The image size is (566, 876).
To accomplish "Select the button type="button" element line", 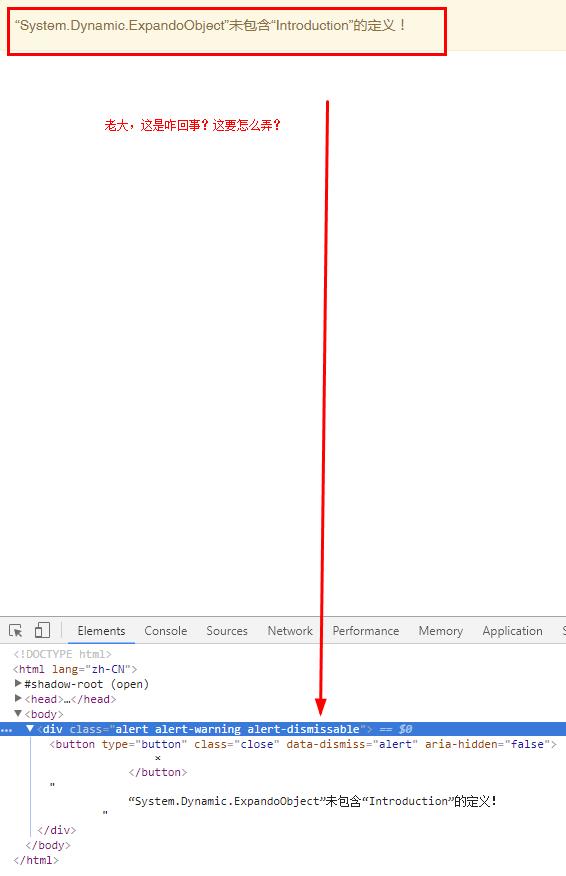I will (303, 744).
